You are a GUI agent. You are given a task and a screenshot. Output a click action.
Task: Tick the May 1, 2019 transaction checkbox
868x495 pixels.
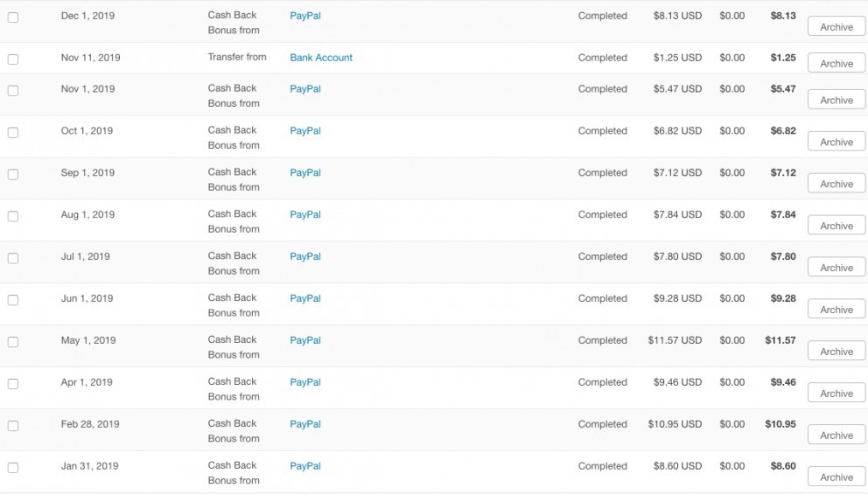(13, 342)
